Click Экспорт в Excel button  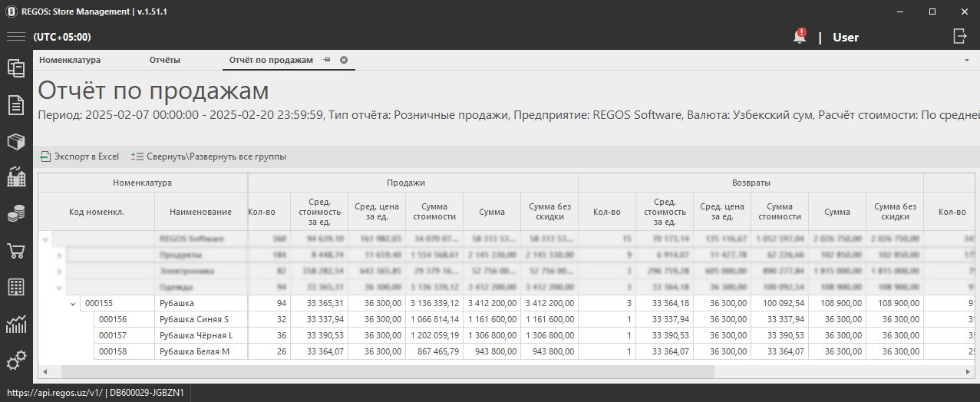point(80,157)
